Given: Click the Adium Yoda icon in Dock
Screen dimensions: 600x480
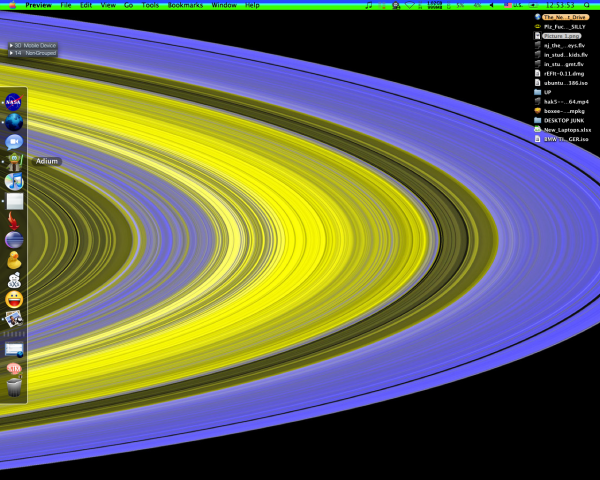Looking at the screenshot, I should (15, 162).
